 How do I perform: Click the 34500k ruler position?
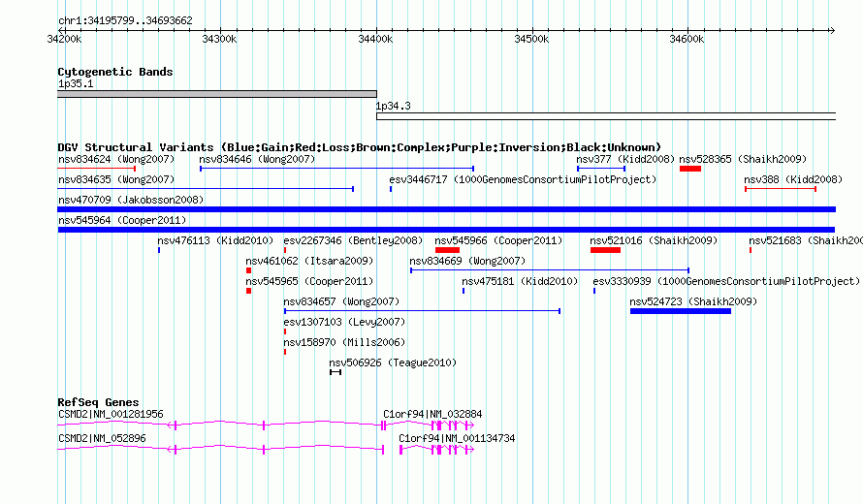(531, 39)
